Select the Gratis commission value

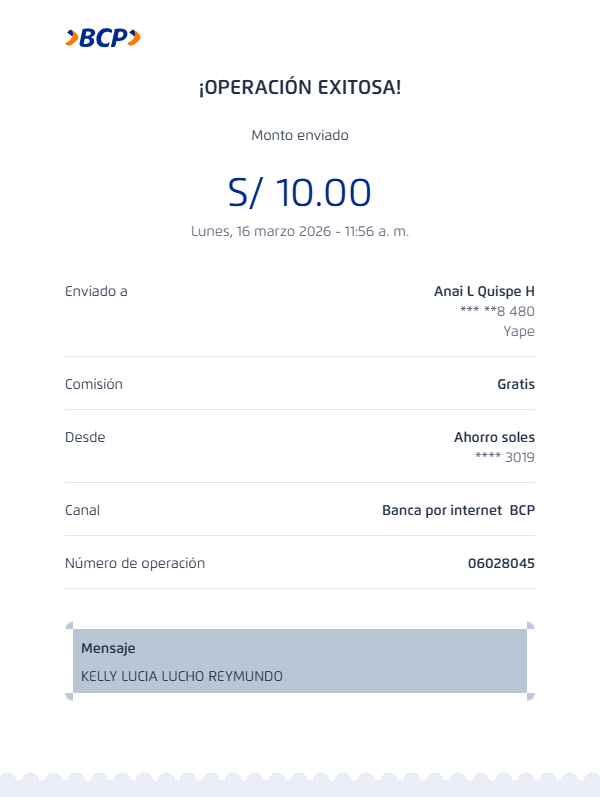point(516,384)
